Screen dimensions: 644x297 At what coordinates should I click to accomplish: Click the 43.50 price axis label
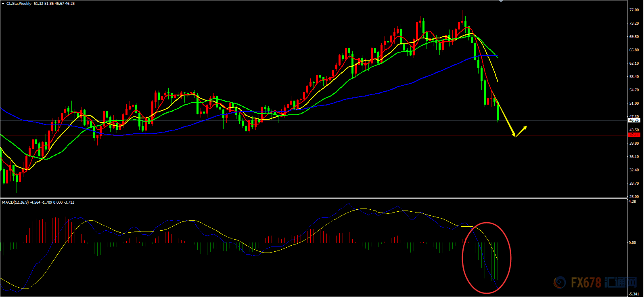634,130
